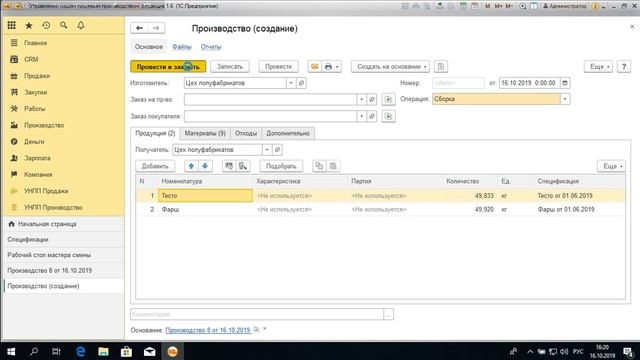Click the barcode search icon in table toolbar
The height and width of the screenshot is (360, 640).
click(229, 166)
